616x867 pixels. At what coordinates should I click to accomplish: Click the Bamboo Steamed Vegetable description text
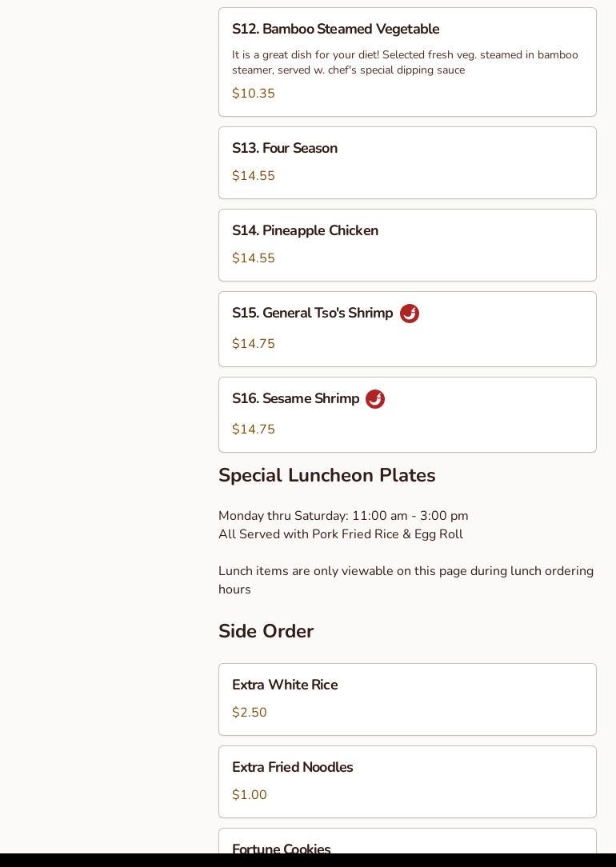(x=405, y=62)
